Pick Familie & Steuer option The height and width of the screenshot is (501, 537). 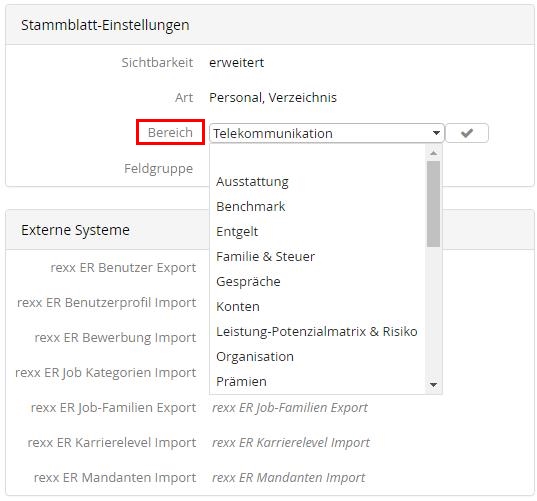[317, 256]
